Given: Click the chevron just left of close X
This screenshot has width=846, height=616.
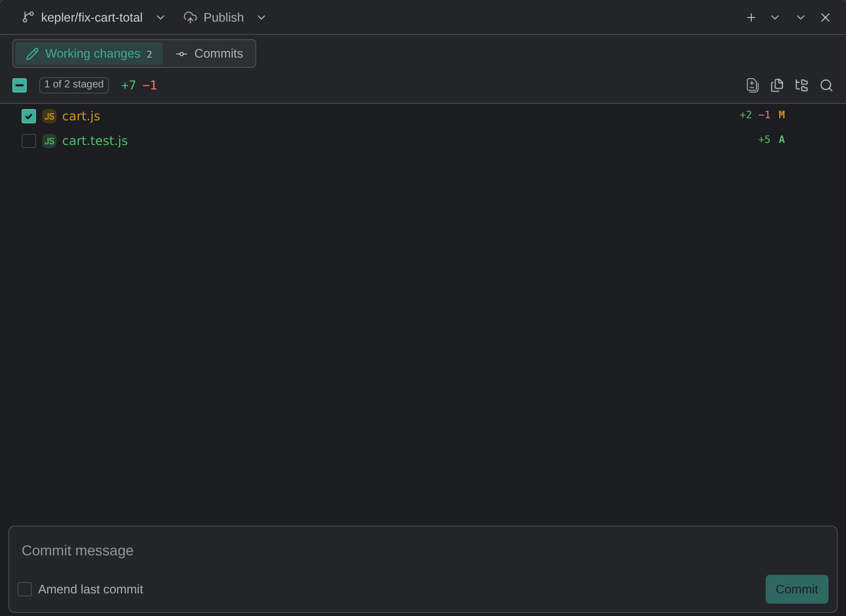Looking at the screenshot, I should point(801,17).
